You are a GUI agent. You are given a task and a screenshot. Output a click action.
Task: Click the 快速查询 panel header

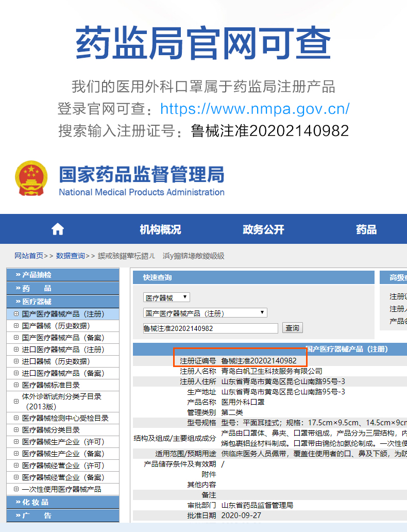[253, 277]
